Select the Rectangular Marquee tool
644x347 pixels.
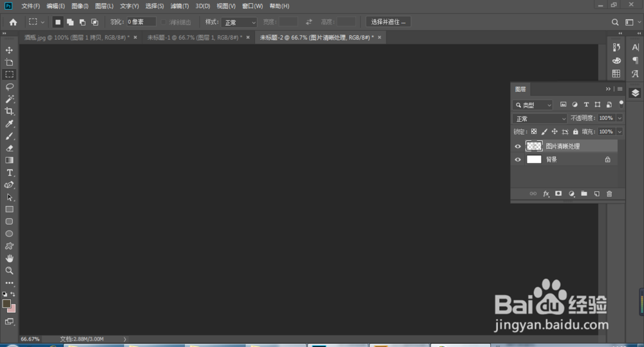[x=9, y=74]
